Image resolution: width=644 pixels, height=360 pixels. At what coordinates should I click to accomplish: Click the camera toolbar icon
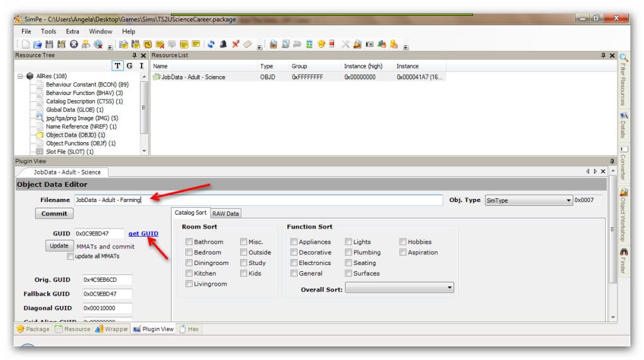click(x=370, y=45)
